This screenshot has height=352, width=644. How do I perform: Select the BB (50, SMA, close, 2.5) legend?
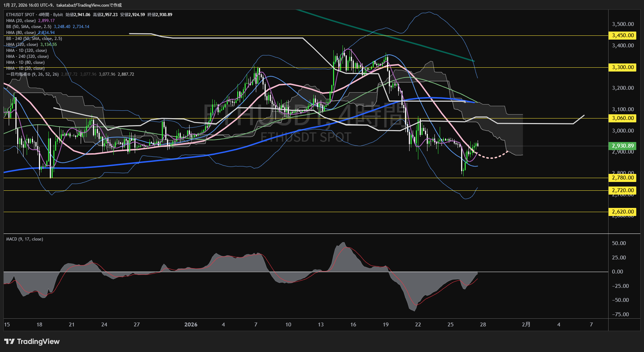29,27
